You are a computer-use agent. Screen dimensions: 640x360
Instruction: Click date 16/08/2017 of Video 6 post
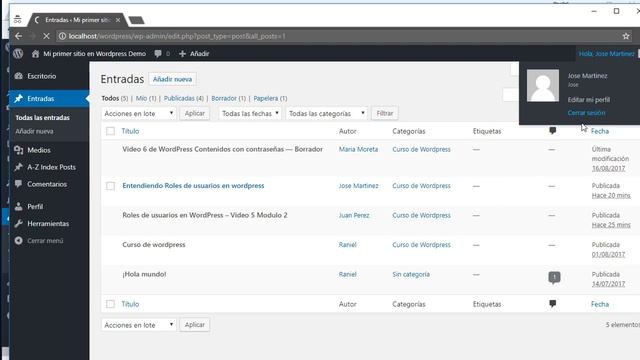608,168
